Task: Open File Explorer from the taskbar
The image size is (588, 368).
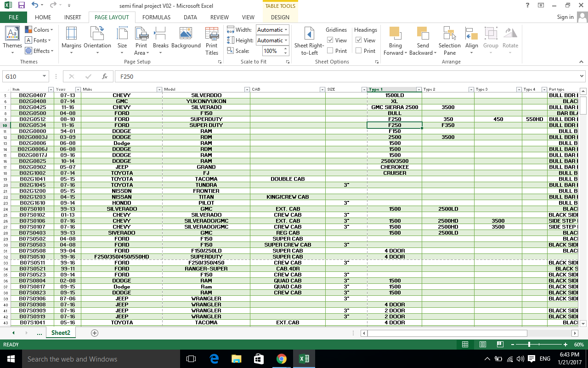Action: (x=237, y=359)
